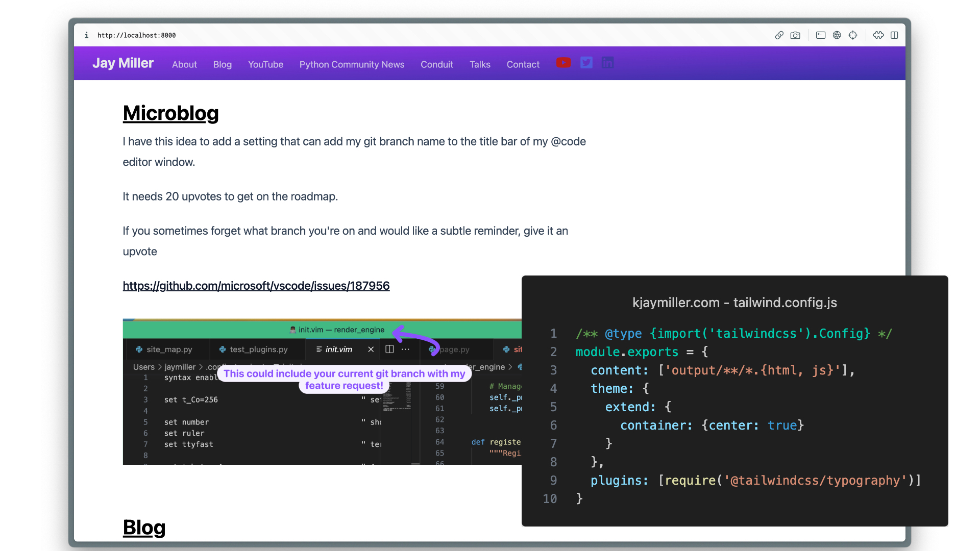
Task: Click the 'kjaymiller.com - tailwind.config.js' title
Action: [734, 303]
